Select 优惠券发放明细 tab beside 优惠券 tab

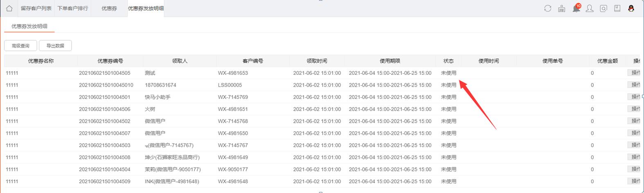[146, 8]
